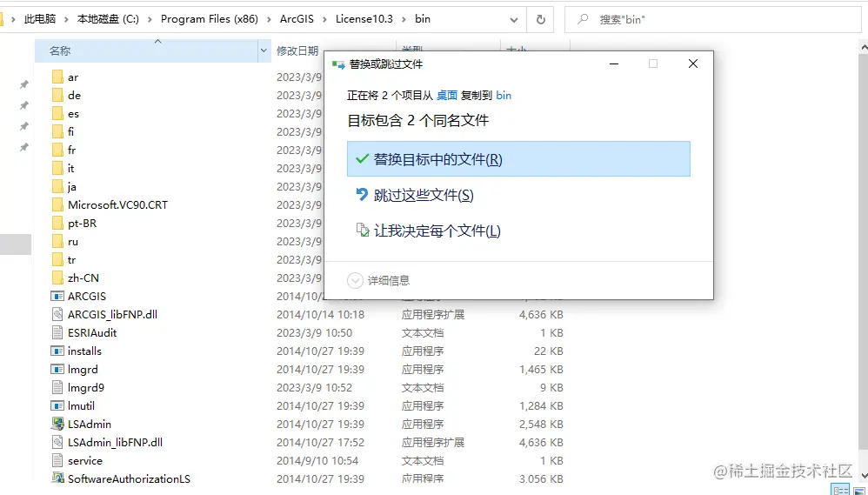The image size is (868, 495).
Task: Click the ArcGIS breadcrumb
Action: coord(297,19)
